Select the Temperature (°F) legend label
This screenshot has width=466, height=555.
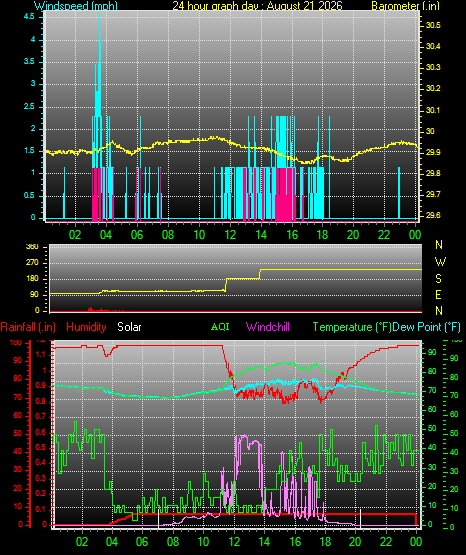352,327
